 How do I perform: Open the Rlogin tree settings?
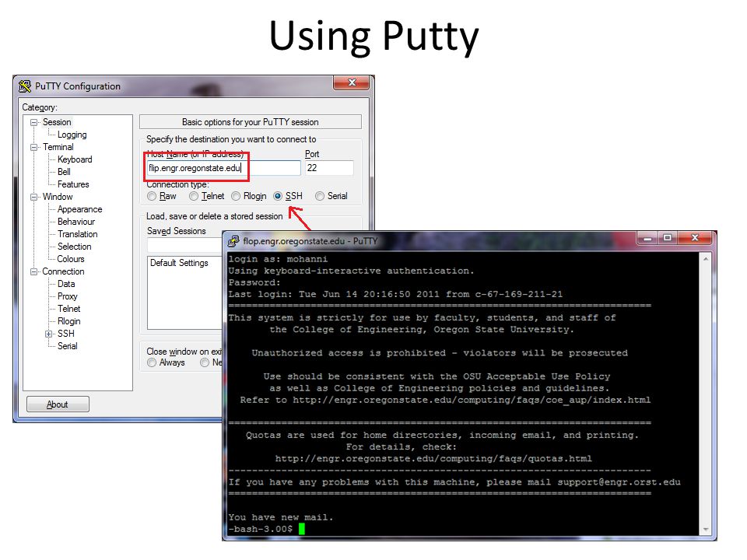(x=69, y=321)
